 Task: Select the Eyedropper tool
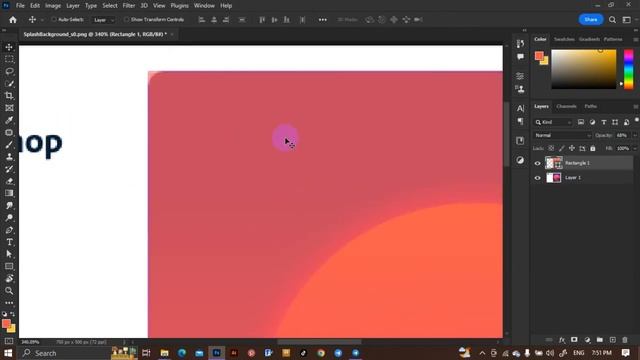[9, 120]
